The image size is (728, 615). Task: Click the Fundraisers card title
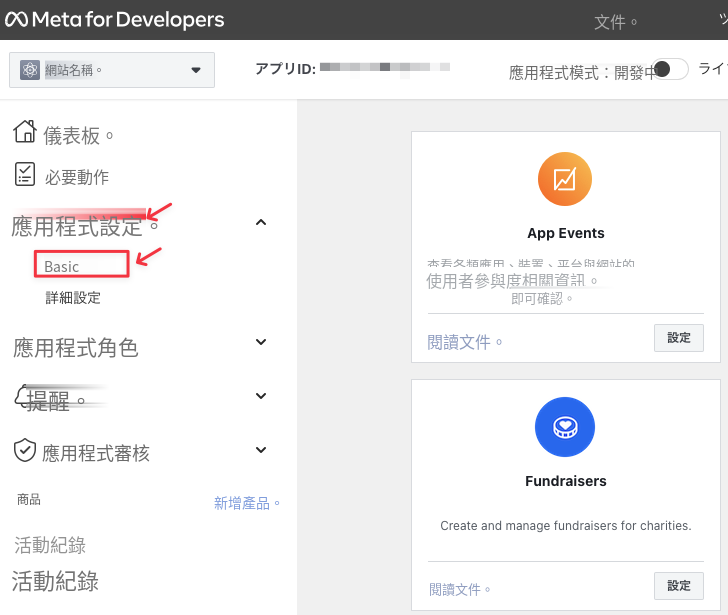click(x=566, y=481)
